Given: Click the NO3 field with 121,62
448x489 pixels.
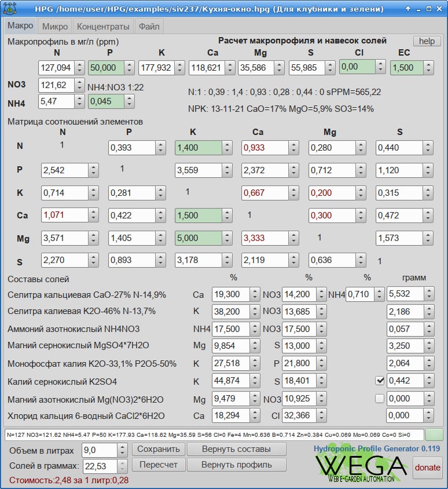Looking at the screenshot, I should click(x=56, y=85).
